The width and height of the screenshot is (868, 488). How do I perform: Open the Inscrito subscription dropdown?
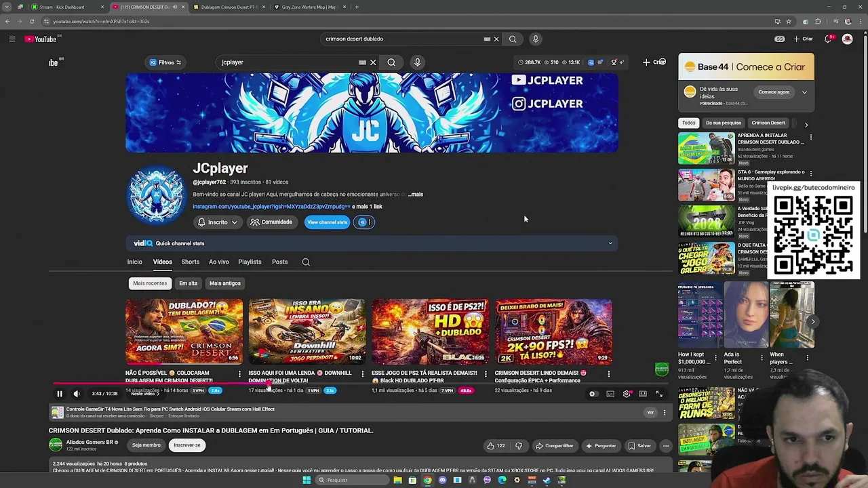click(218, 222)
